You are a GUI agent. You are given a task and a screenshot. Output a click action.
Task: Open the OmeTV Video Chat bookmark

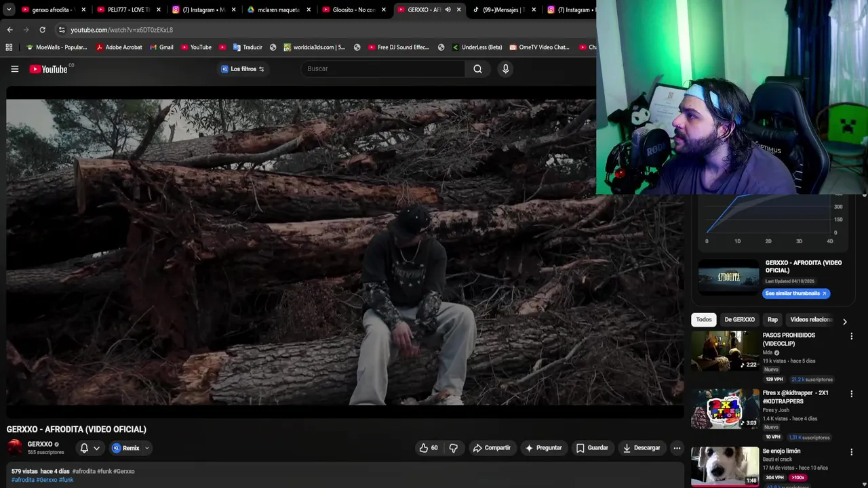click(x=540, y=47)
